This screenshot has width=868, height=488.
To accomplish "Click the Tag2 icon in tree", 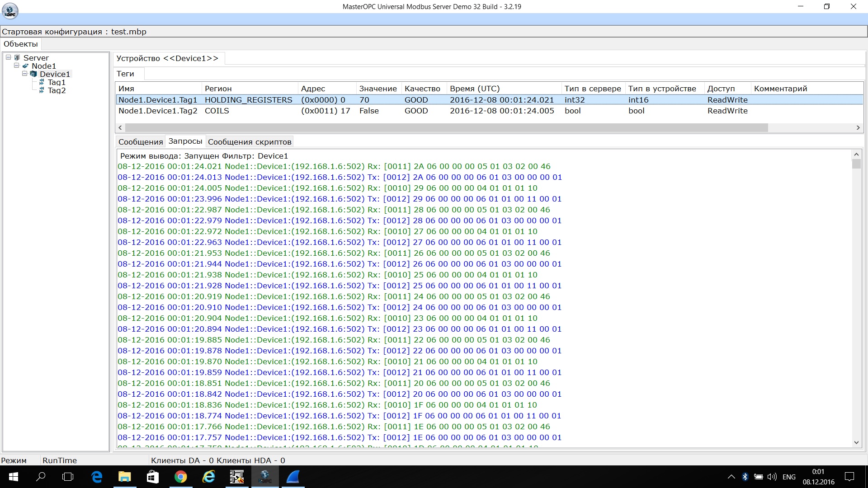I will coord(42,90).
